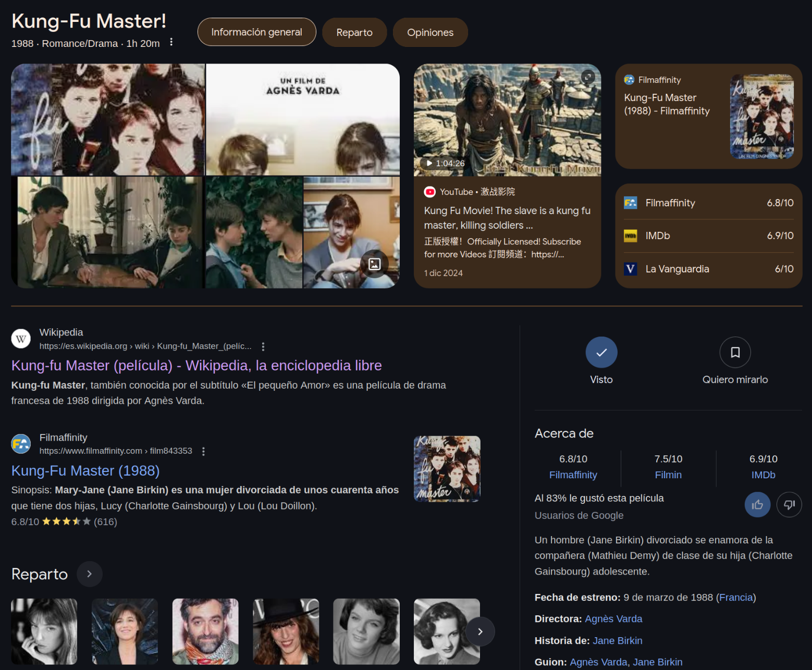The height and width of the screenshot is (670, 812).
Task: Switch to the Reparto tab
Action: tap(354, 32)
